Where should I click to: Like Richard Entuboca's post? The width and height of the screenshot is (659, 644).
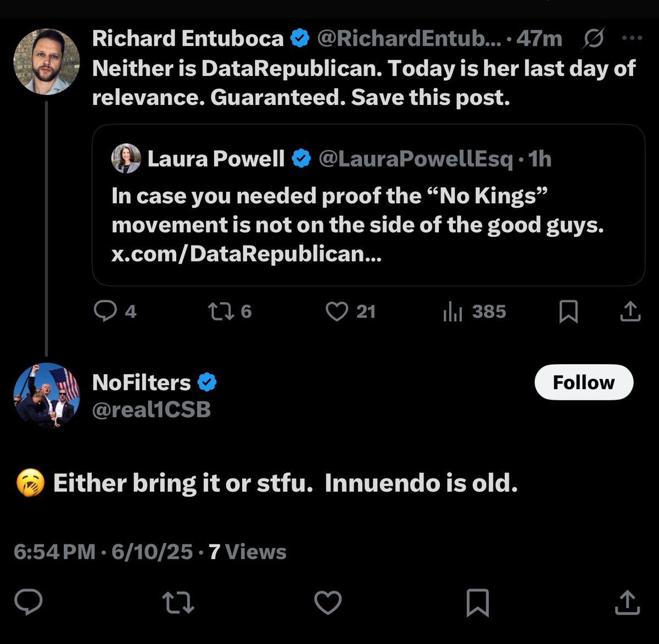[x=337, y=312]
